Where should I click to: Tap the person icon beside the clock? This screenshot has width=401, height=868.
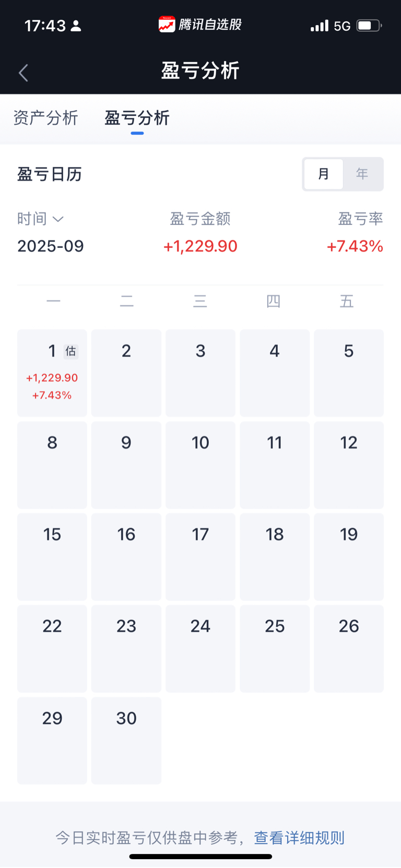(76, 26)
